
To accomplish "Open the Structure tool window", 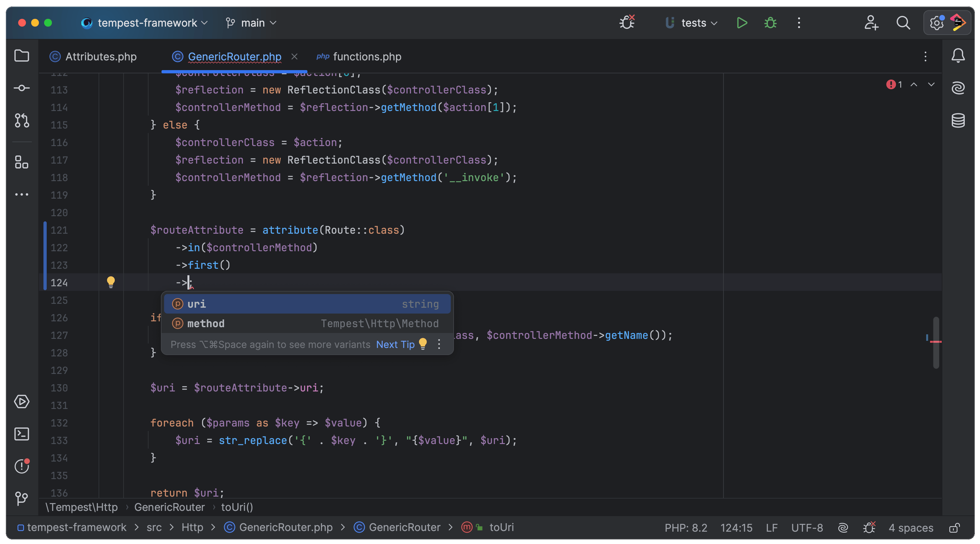I will click(x=21, y=162).
